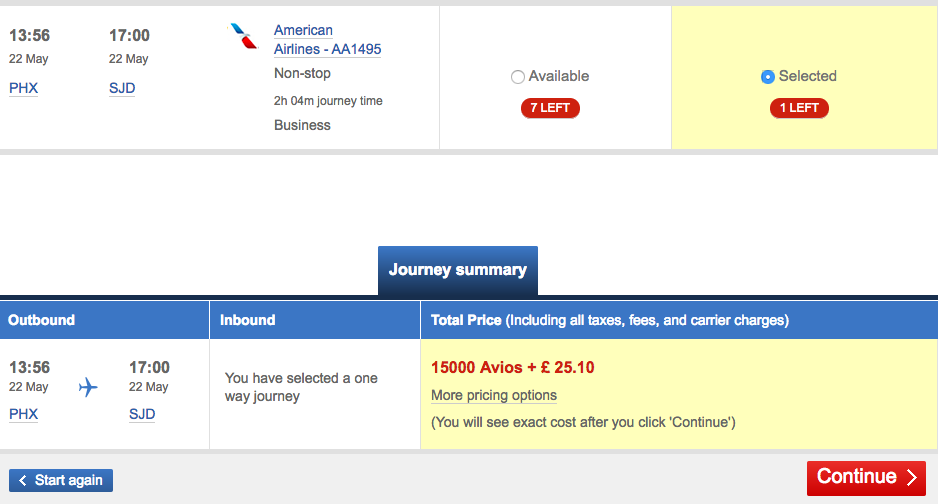Click the American Airlines logo icon
The width and height of the screenshot is (939, 504).
tap(244, 36)
